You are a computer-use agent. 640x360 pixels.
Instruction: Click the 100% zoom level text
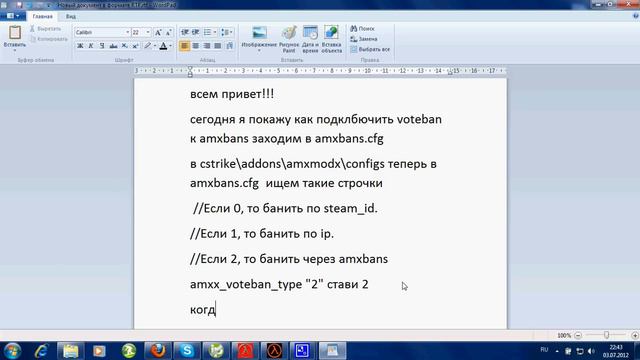564,336
